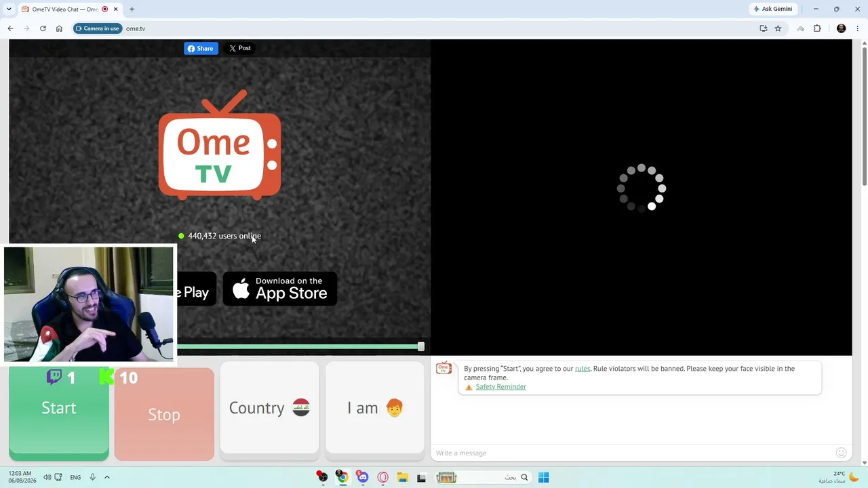Open a new browser tab
868x488 pixels.
[x=132, y=9]
